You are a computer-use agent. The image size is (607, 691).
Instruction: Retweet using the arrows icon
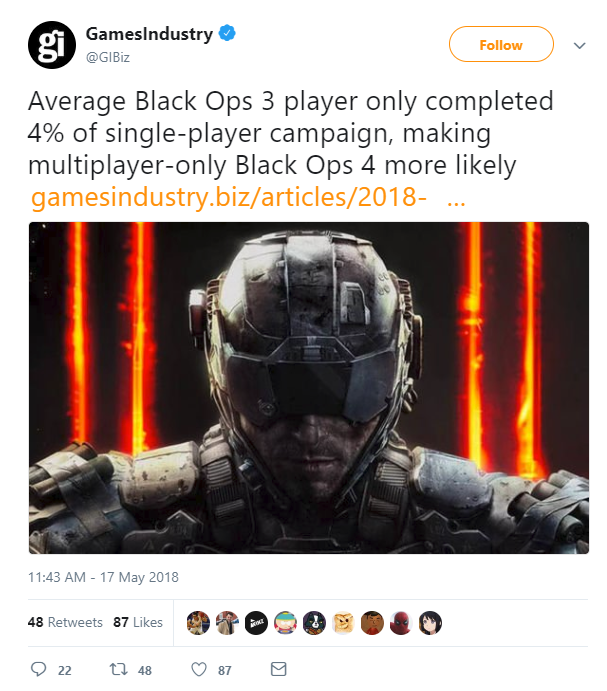click(x=119, y=669)
